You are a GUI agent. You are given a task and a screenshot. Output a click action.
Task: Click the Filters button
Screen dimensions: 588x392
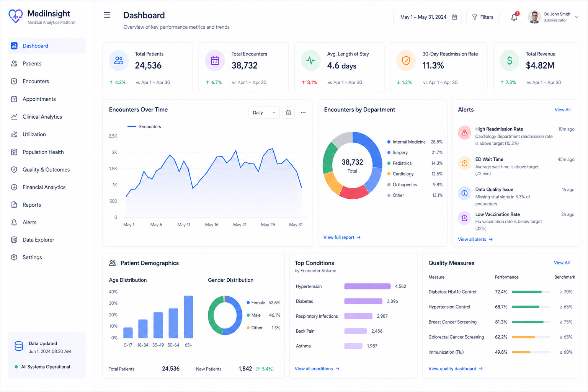tap(483, 17)
